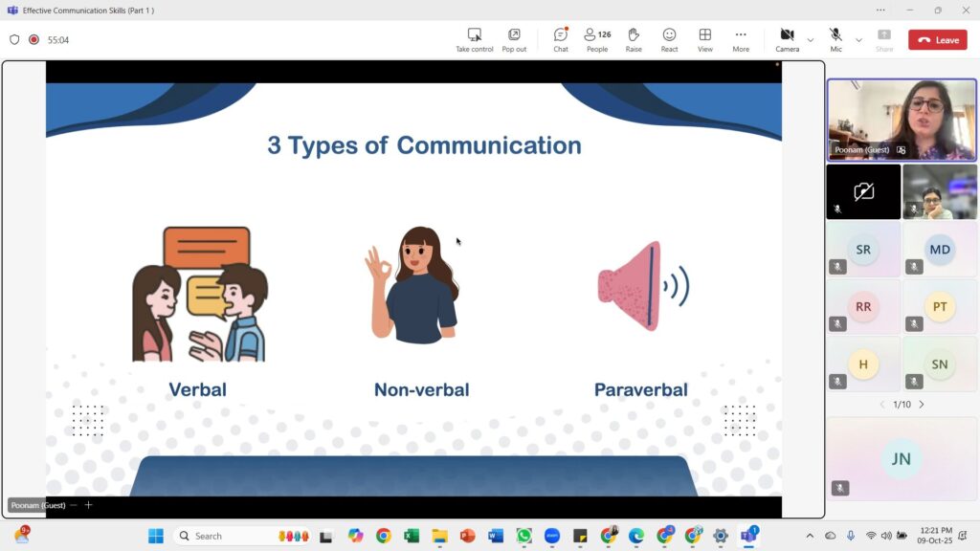Go to next page of participants

click(922, 405)
